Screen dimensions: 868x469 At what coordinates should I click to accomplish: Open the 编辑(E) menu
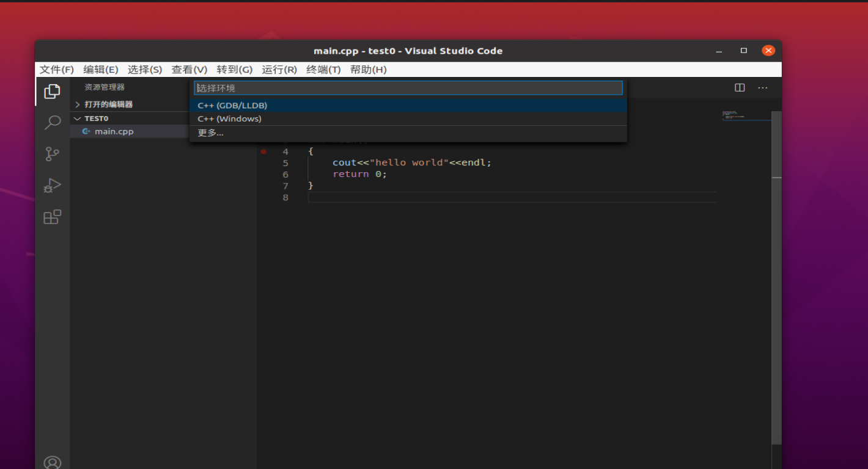pyautogui.click(x=101, y=70)
